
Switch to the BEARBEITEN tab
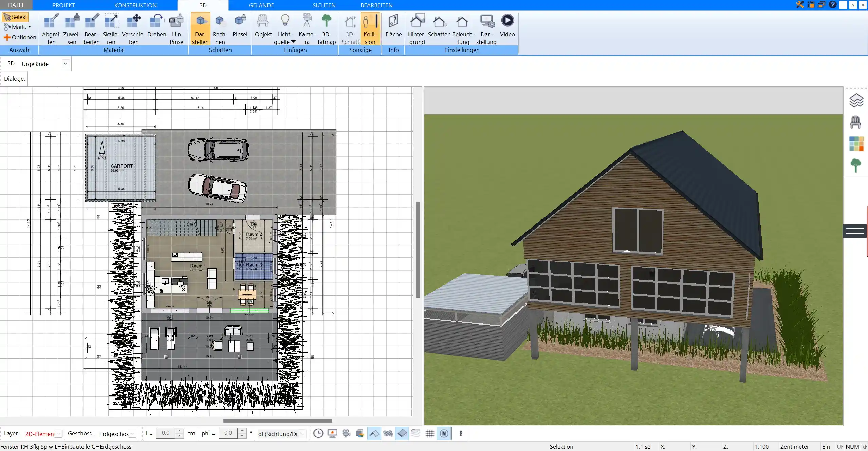(376, 5)
